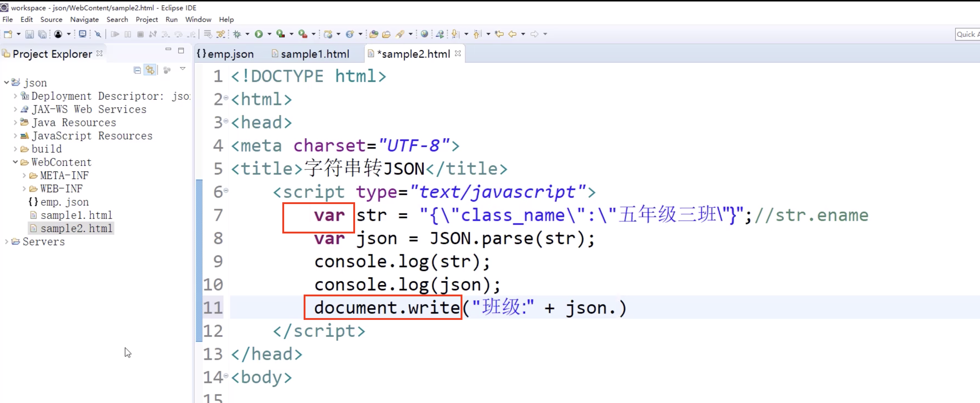Collapse the script block fold marker on line 6

(x=226, y=190)
